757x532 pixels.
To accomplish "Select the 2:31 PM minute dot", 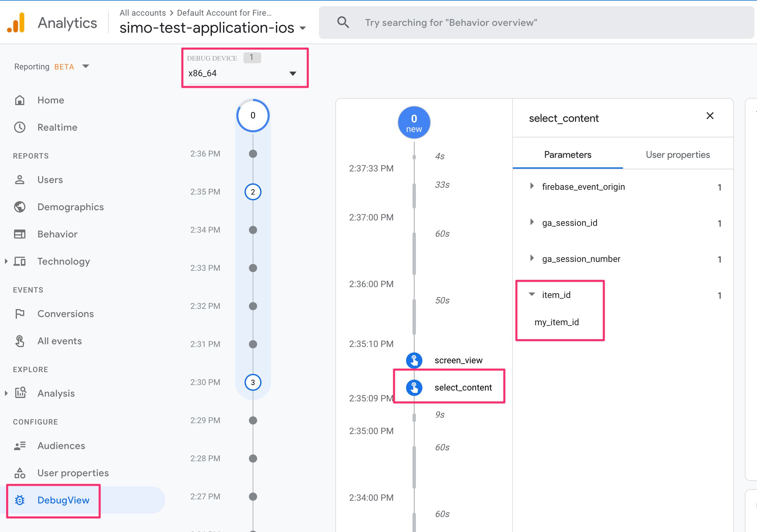I will [x=253, y=344].
